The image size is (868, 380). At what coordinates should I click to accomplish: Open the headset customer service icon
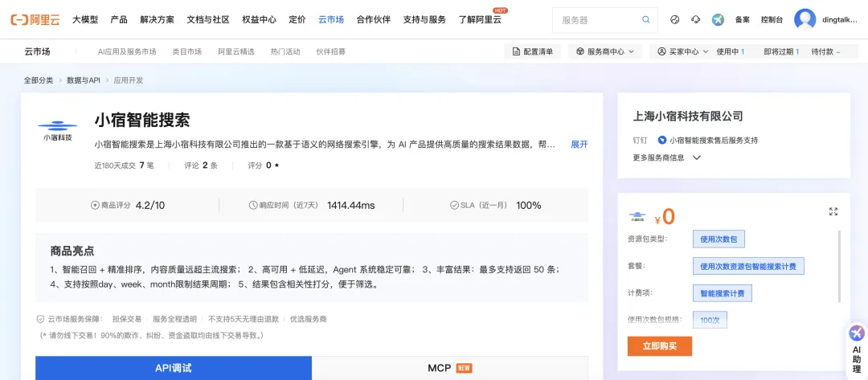click(696, 20)
